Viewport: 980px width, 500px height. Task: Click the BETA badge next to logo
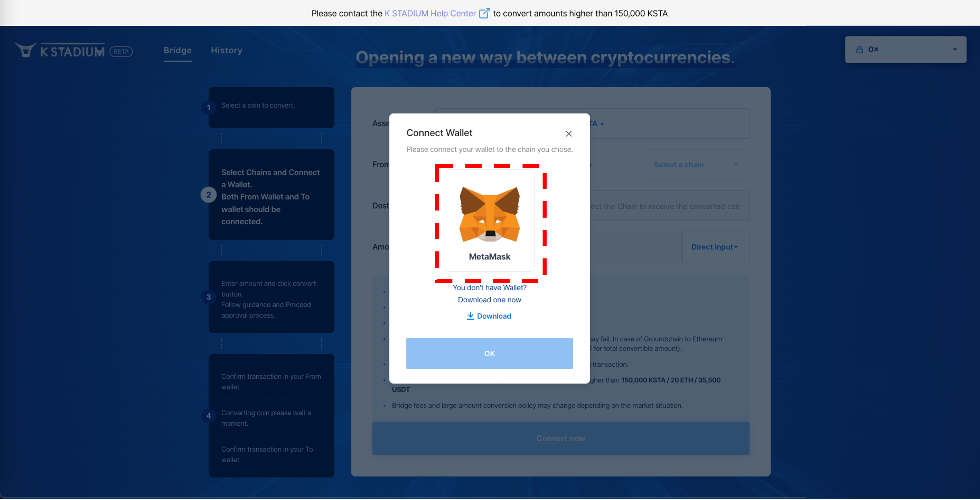[x=121, y=51]
